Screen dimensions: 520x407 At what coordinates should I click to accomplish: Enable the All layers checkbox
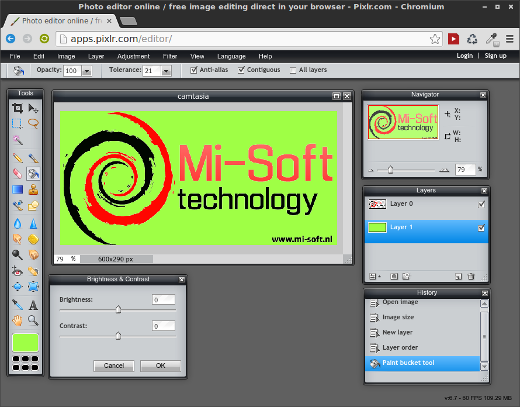click(x=293, y=70)
